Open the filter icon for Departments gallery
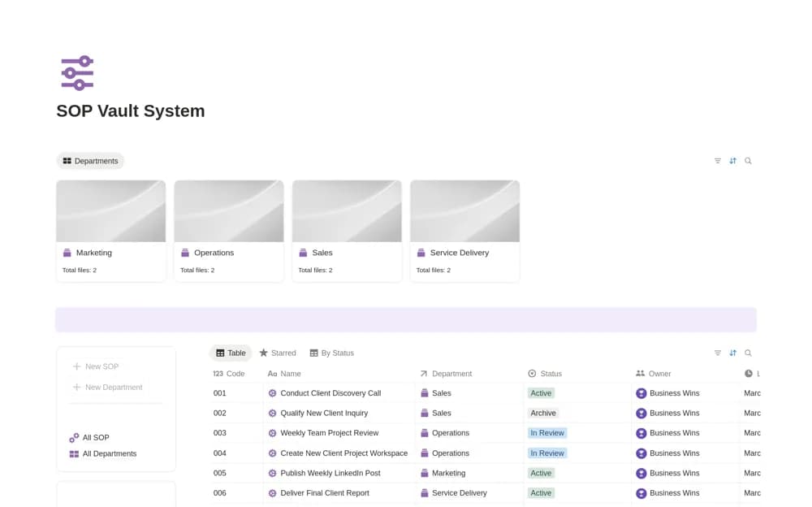 click(717, 161)
